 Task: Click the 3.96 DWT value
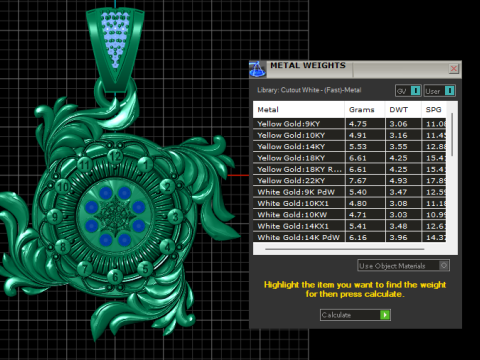(398, 237)
